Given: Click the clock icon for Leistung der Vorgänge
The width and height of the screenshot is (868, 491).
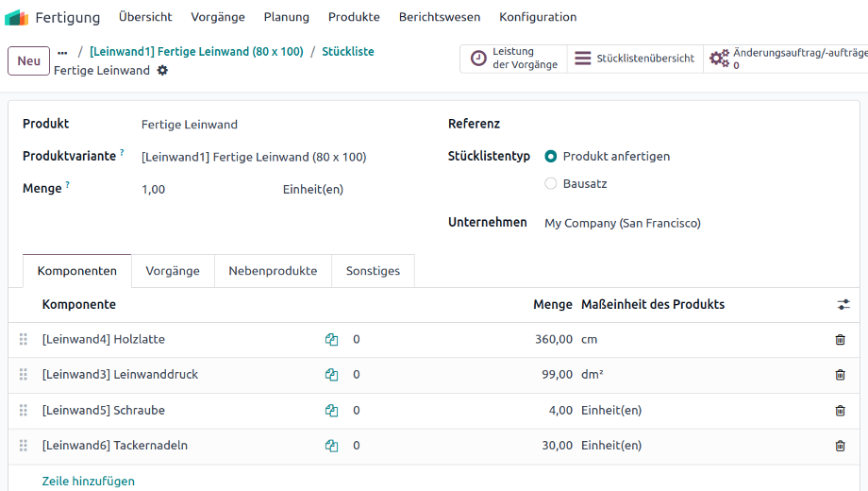Looking at the screenshot, I should tap(478, 59).
